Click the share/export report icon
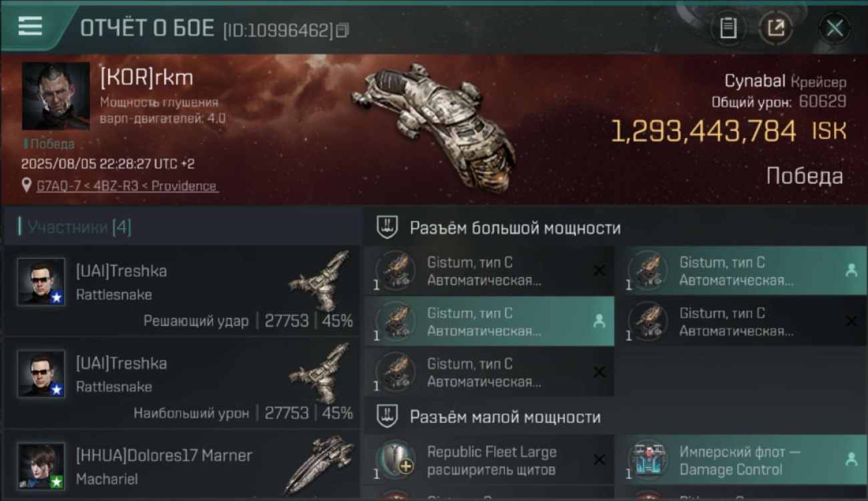868x501 pixels. click(x=776, y=28)
